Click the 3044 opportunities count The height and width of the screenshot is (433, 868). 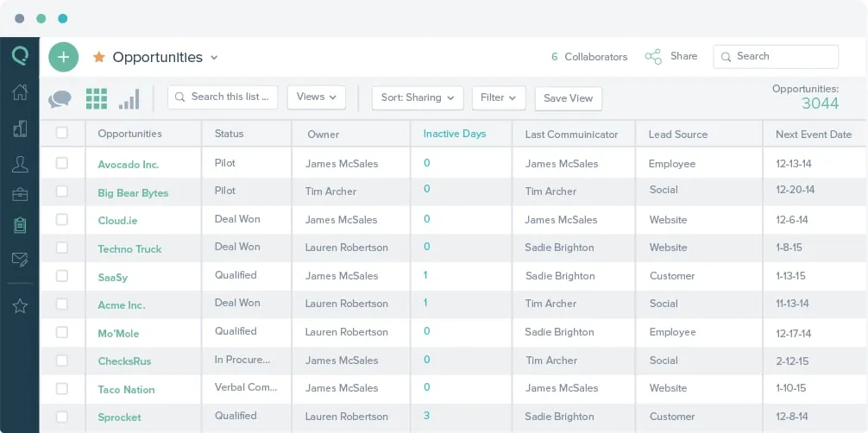pos(820,103)
